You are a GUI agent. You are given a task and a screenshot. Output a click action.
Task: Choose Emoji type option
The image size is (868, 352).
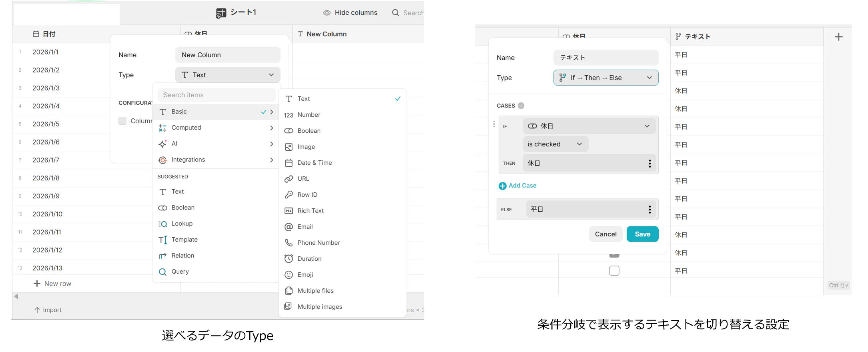coord(342,275)
